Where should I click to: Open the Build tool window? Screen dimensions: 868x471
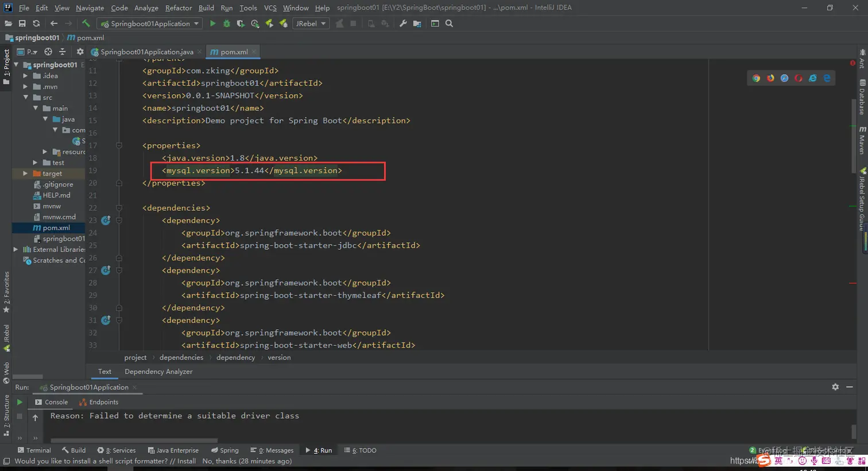point(73,450)
